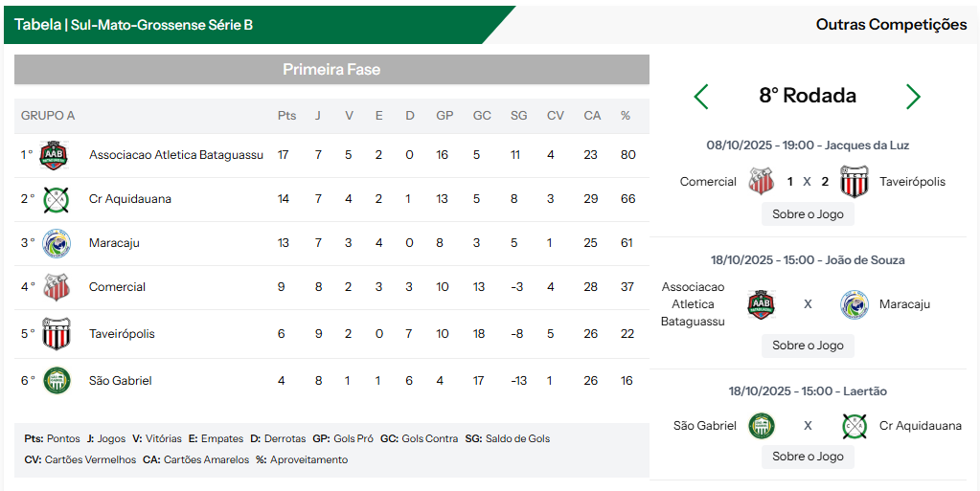The height and width of the screenshot is (491, 980).
Task: Click Maracaju team crest in standings
Action: click(x=57, y=243)
